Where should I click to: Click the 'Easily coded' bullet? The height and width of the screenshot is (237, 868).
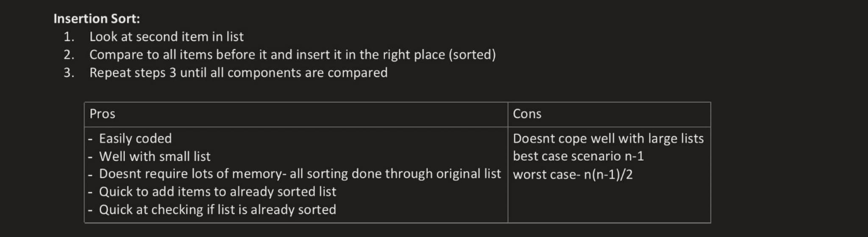[x=135, y=139]
